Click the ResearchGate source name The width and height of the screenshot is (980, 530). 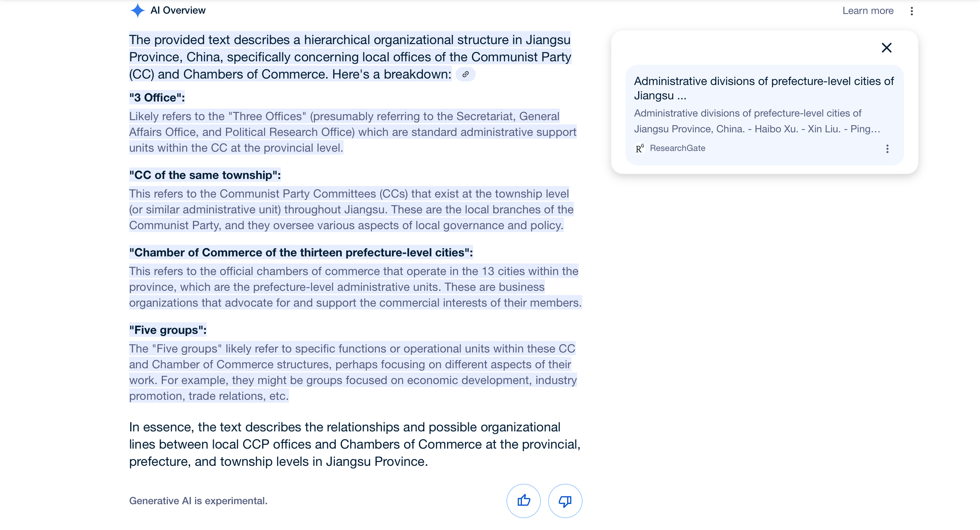(677, 148)
